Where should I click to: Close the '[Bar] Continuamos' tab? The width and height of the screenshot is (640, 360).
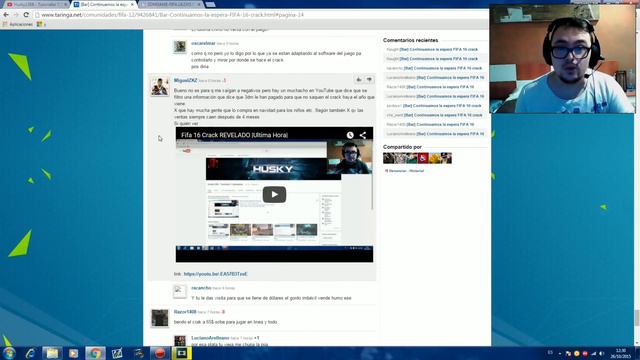pos(132,4)
